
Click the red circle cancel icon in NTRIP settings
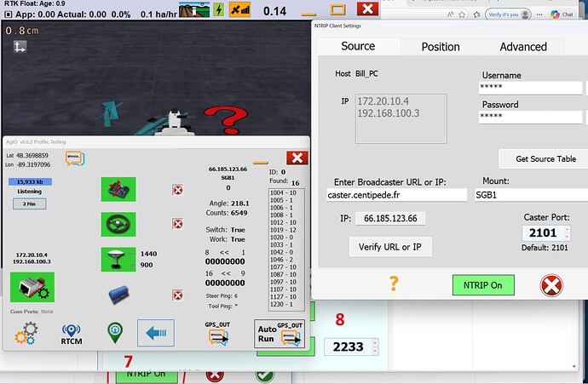pyautogui.click(x=551, y=285)
